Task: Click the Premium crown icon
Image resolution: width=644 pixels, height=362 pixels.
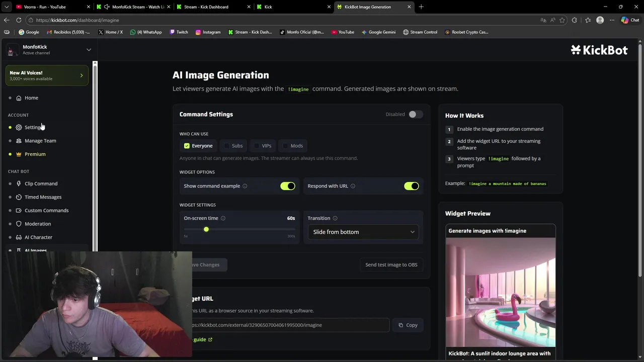Action: point(19,154)
